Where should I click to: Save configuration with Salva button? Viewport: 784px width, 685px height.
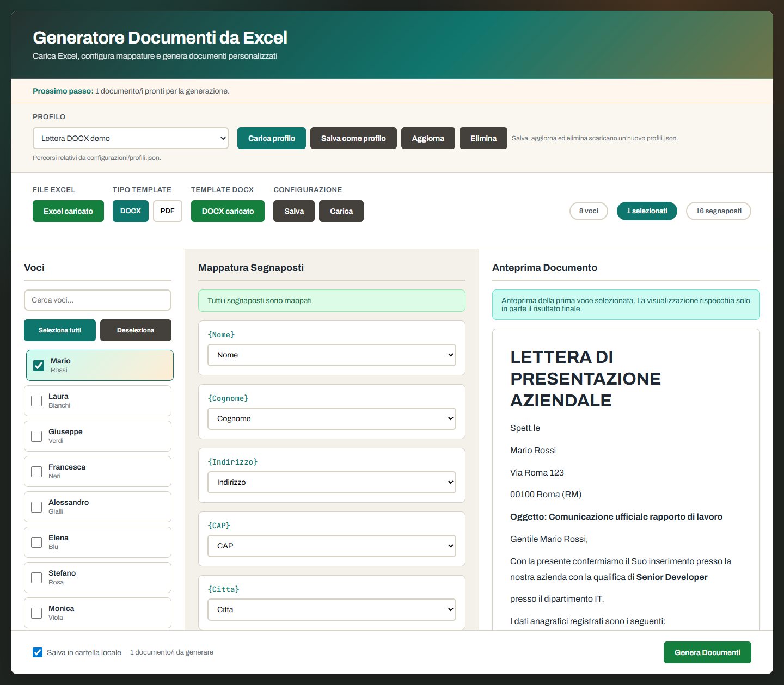coord(294,211)
